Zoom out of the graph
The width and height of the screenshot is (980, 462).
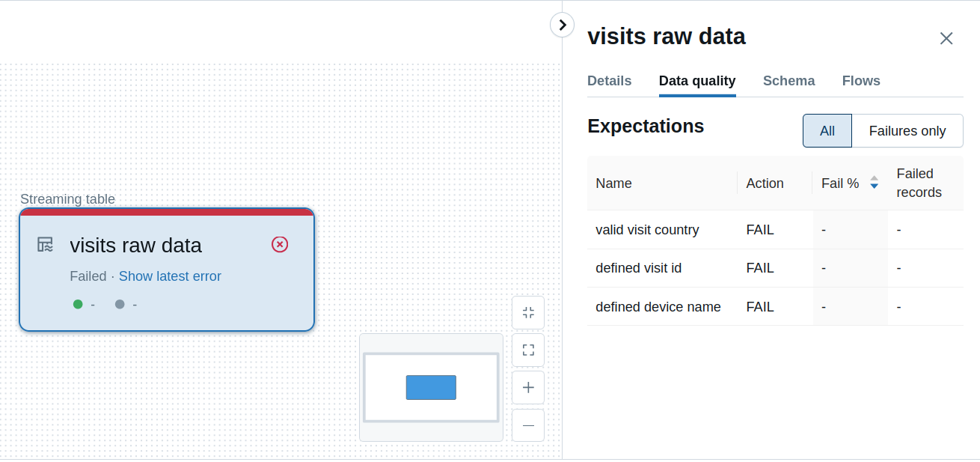point(528,425)
